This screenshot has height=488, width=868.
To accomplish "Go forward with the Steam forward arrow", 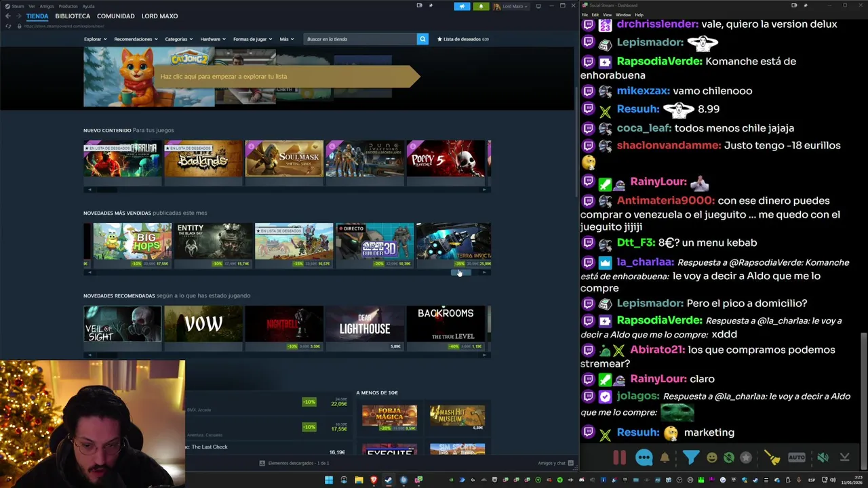I will click(x=19, y=16).
